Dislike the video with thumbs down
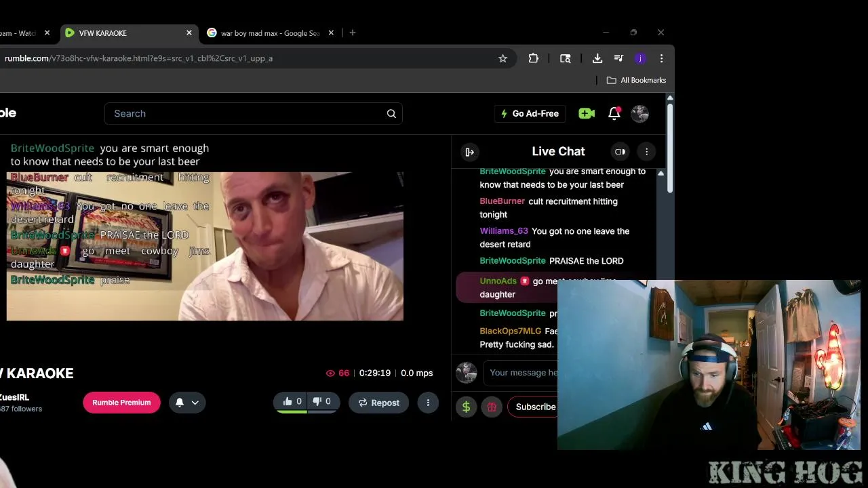Screen dimensions: 868x488 (322, 402)
